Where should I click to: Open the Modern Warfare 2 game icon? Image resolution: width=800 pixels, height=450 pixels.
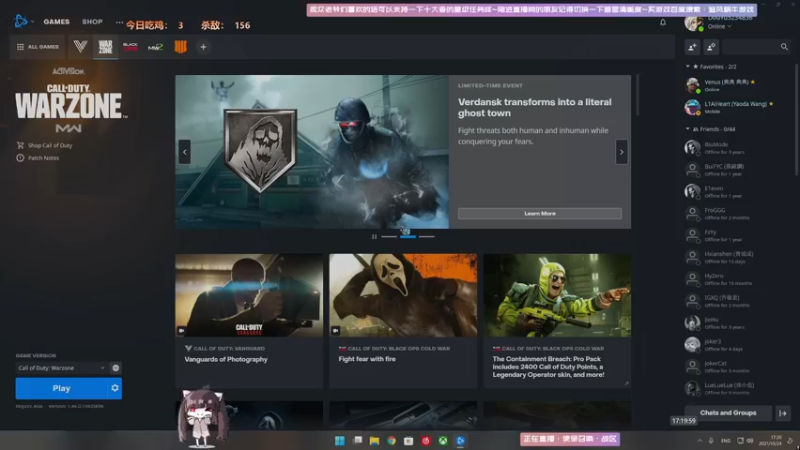[x=155, y=47]
